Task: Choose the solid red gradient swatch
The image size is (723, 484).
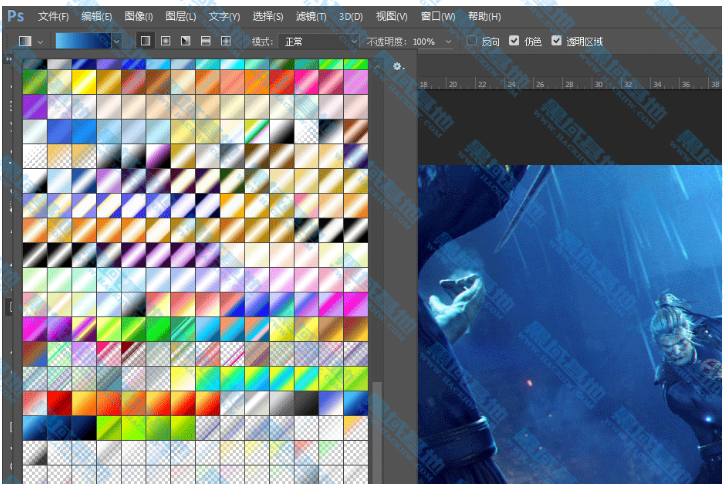Action: [59, 403]
